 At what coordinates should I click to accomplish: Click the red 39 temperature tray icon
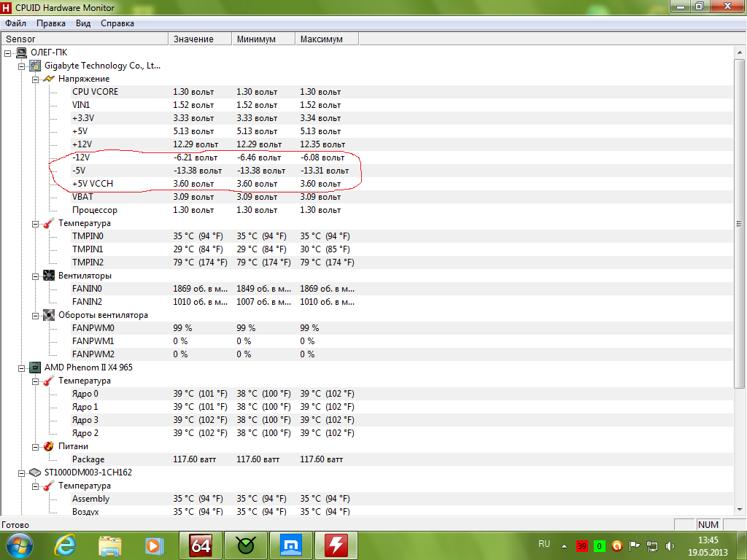coord(581,546)
